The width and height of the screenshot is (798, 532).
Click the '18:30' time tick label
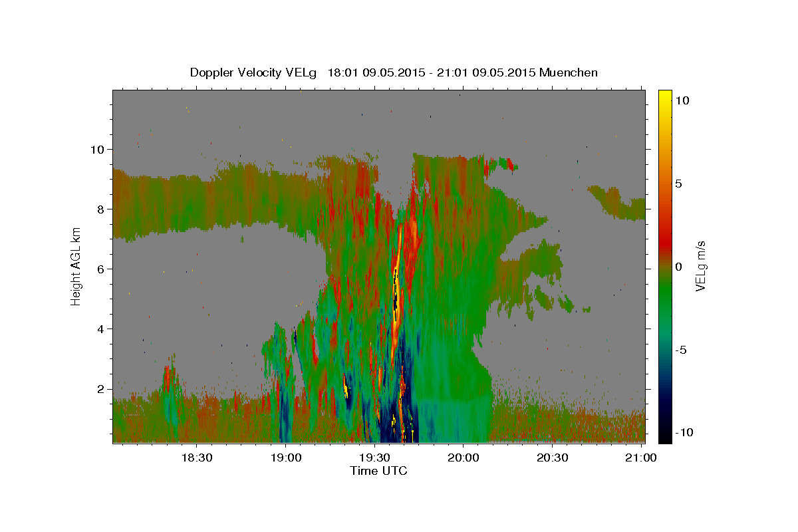(197, 458)
